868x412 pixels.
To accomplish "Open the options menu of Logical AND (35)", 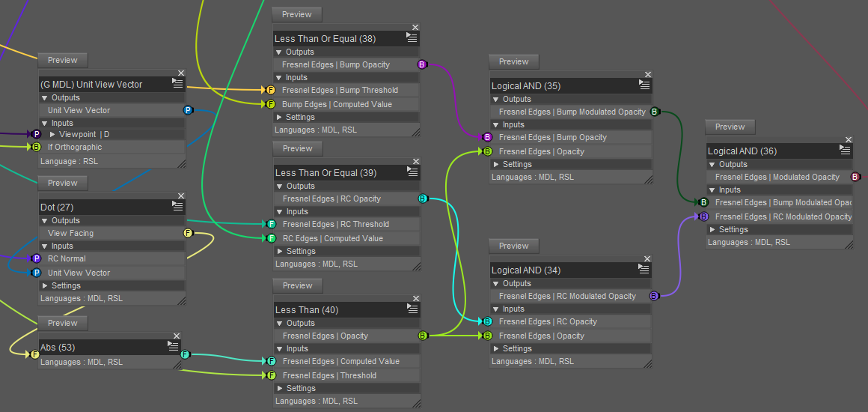I will point(644,85).
